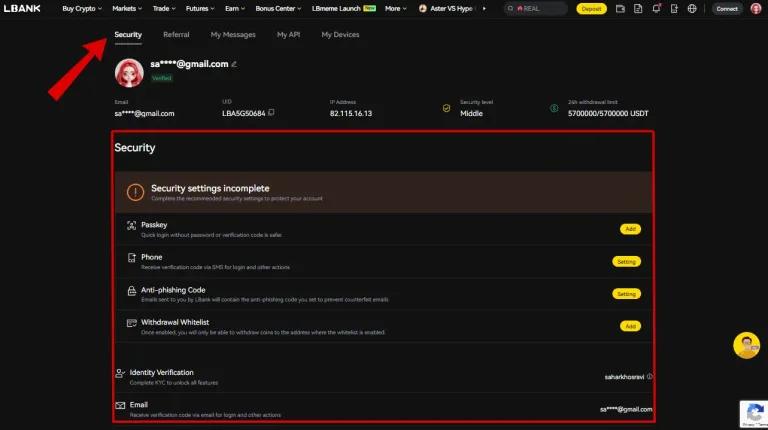768x430 pixels.
Task: Click the app download phone icon
Action: pos(674,8)
